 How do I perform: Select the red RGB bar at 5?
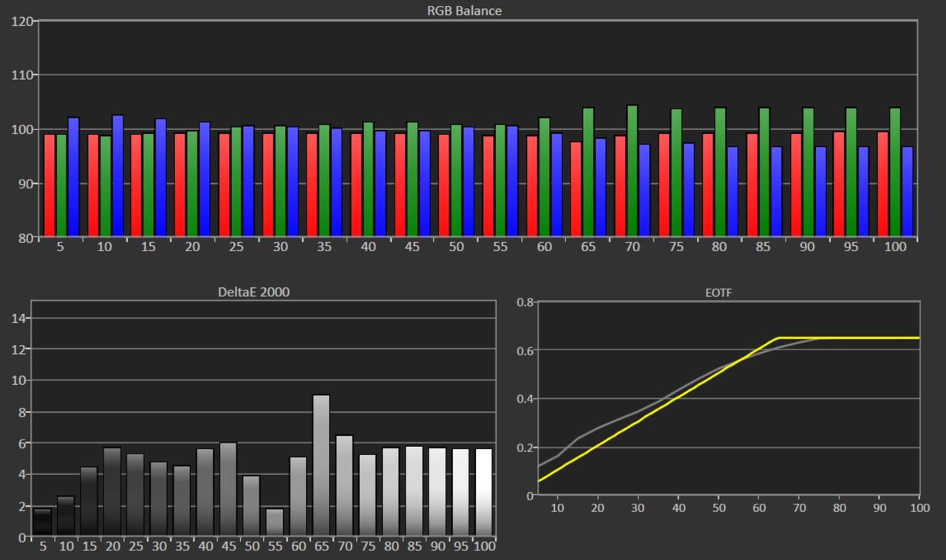[49, 185]
